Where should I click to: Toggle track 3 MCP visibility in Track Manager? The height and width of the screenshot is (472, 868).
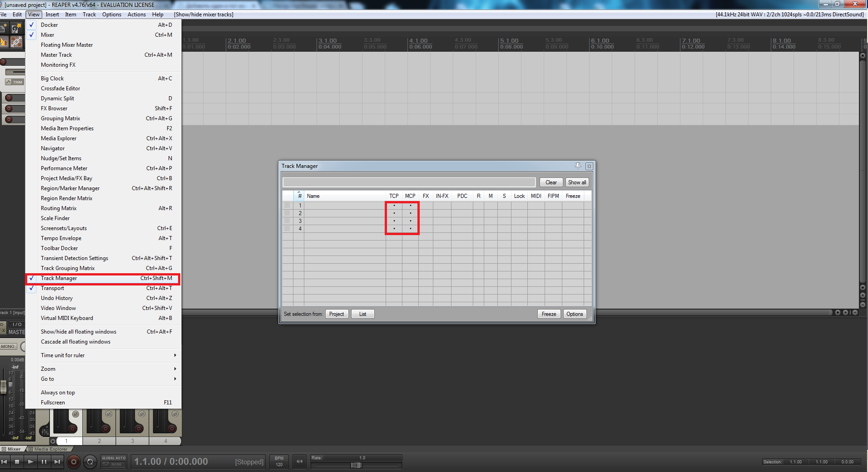[x=410, y=221]
